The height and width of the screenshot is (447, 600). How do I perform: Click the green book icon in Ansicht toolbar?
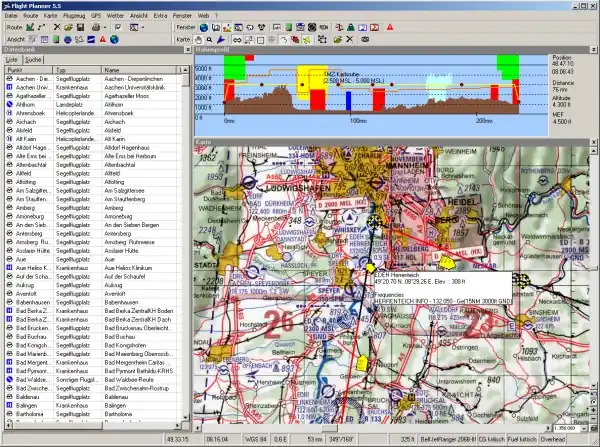[x=56, y=39]
